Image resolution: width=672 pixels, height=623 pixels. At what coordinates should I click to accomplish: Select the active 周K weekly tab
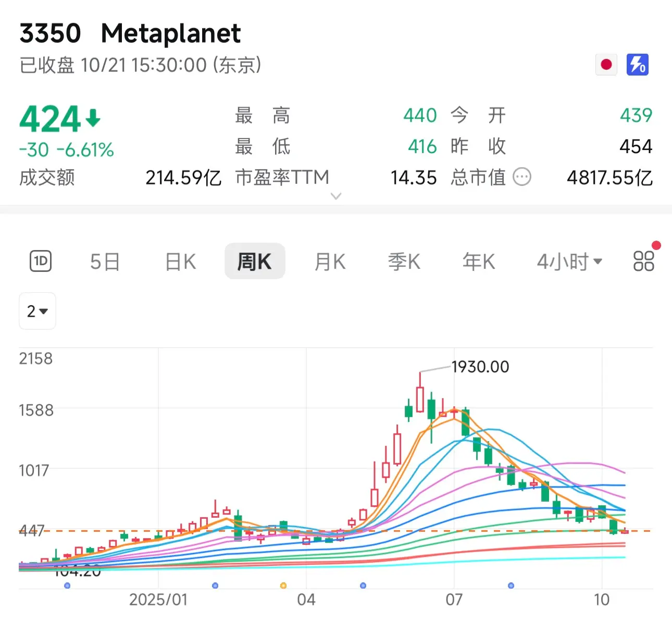(254, 261)
